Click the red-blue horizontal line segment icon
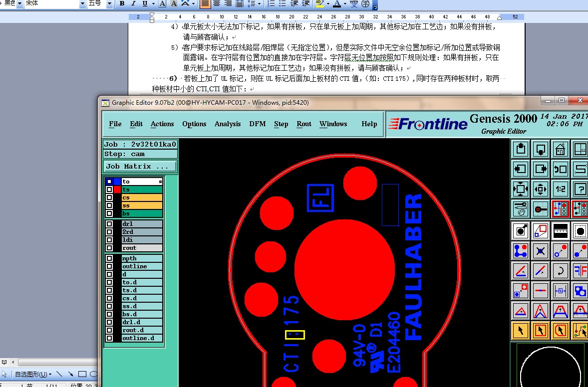This screenshot has height=387, width=588. point(541,290)
